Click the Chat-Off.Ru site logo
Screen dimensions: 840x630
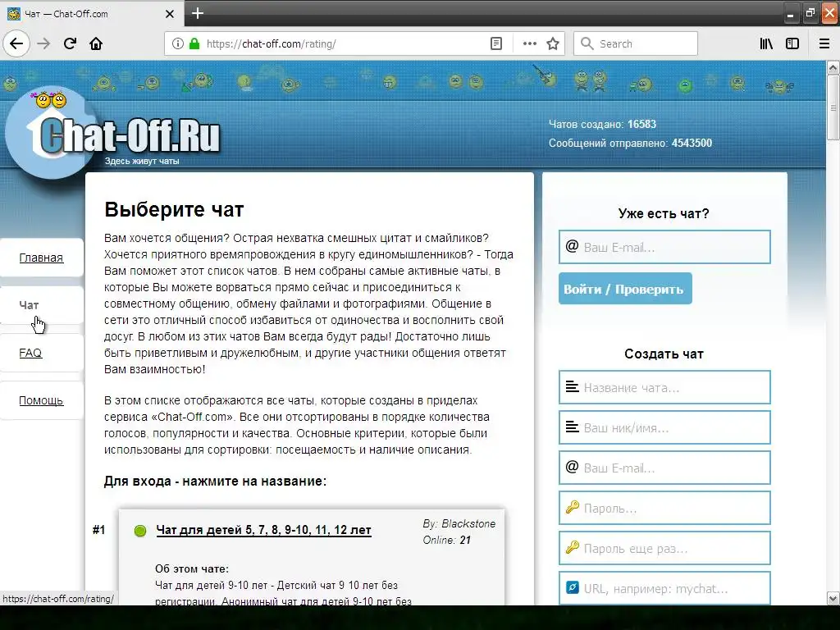coord(114,132)
